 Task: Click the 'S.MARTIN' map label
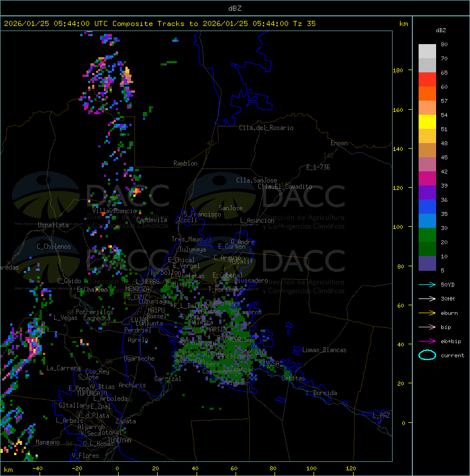[x=214, y=330]
